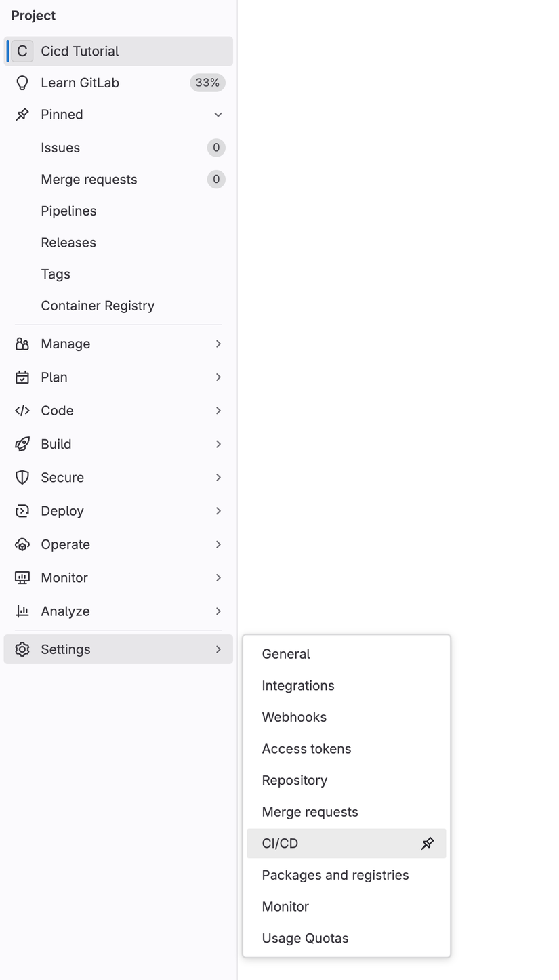Expand the Manage section chevron

tap(218, 344)
